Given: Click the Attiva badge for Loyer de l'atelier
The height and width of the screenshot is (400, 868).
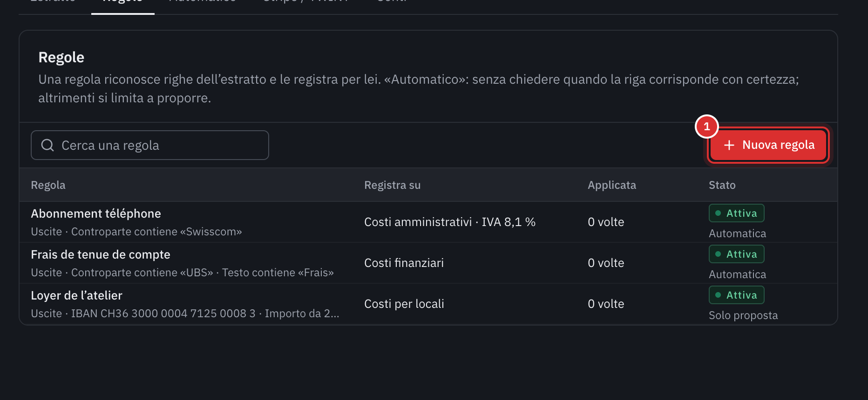Looking at the screenshot, I should coord(736,295).
